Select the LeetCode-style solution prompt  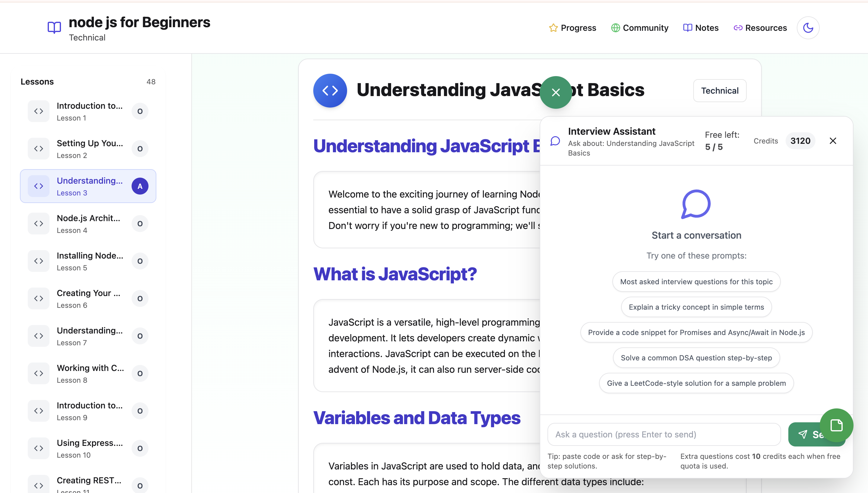696,383
